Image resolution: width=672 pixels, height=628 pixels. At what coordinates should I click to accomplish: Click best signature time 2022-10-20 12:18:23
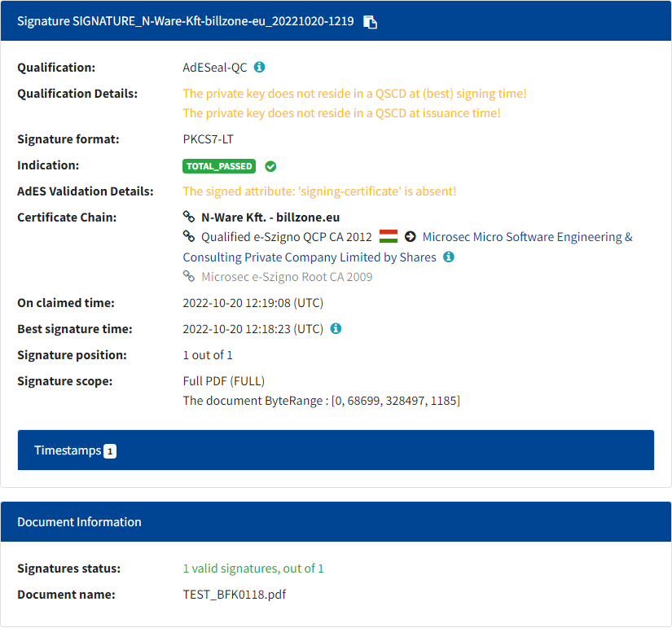tap(253, 329)
